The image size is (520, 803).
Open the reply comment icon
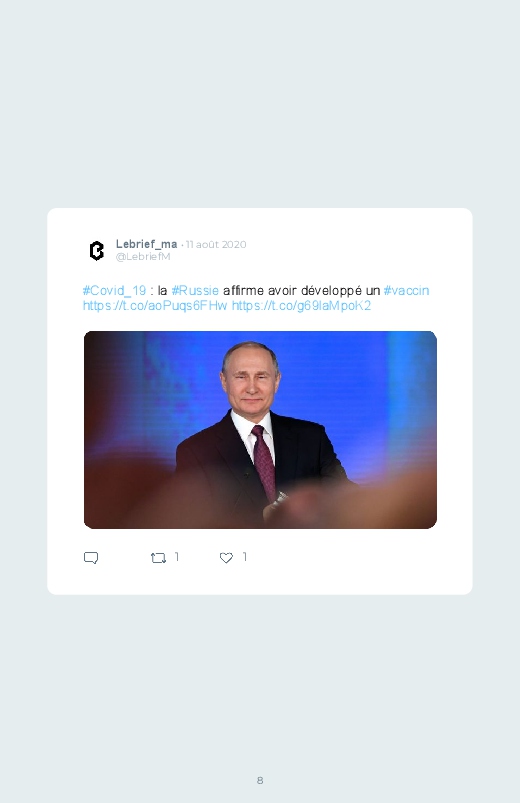(x=91, y=558)
